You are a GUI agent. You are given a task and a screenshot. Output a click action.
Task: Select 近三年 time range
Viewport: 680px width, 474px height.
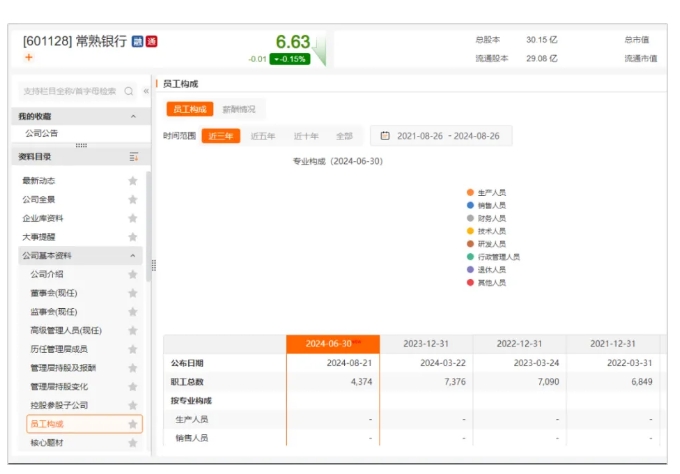click(221, 136)
